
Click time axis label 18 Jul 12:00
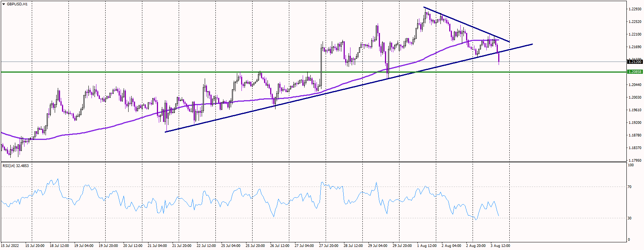point(59,246)
